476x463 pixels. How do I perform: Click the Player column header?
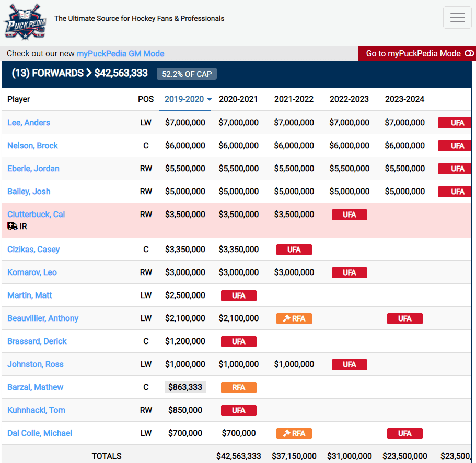[19, 99]
